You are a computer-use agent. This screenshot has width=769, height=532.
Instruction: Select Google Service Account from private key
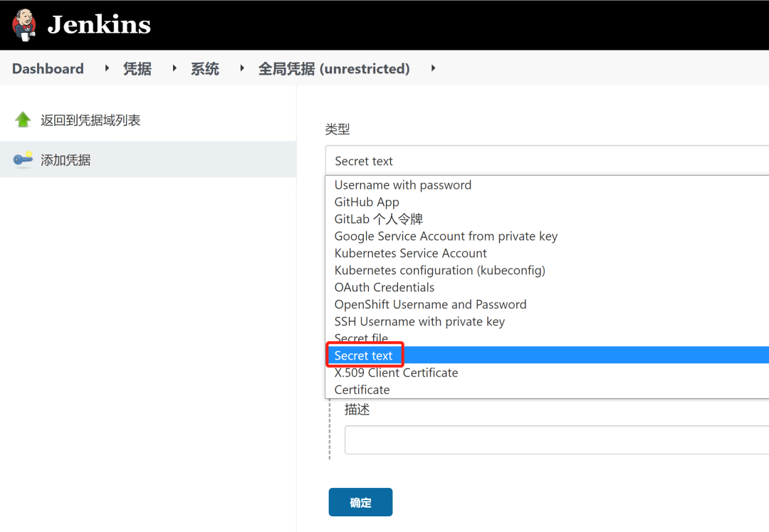pos(446,236)
